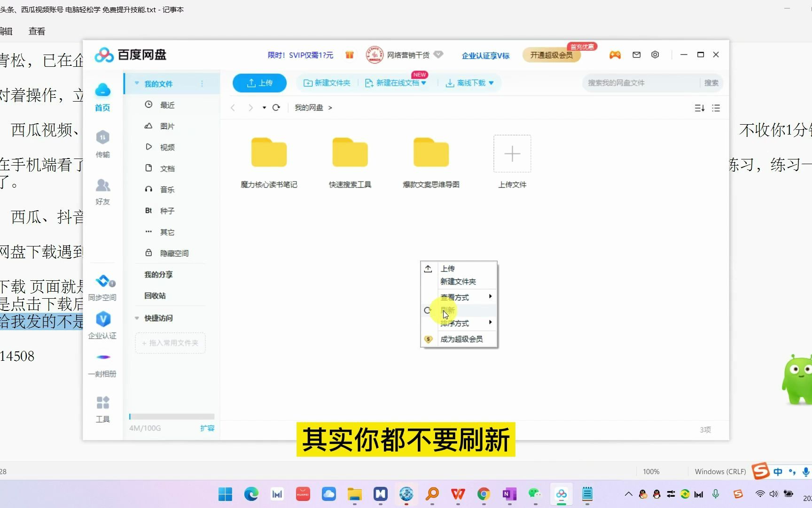
Task: Open the sort order icon
Action: click(x=700, y=108)
